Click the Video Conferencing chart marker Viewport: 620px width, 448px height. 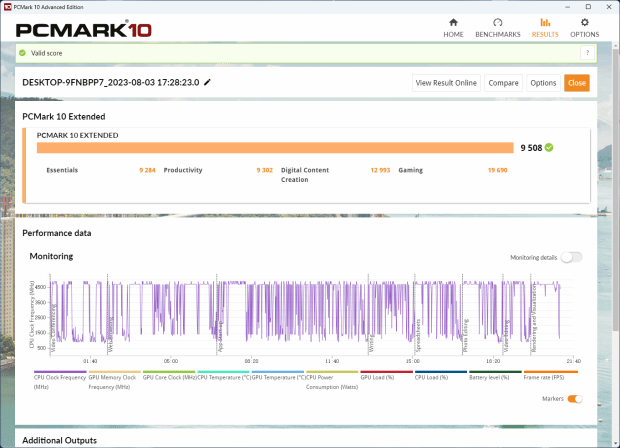coord(54,327)
